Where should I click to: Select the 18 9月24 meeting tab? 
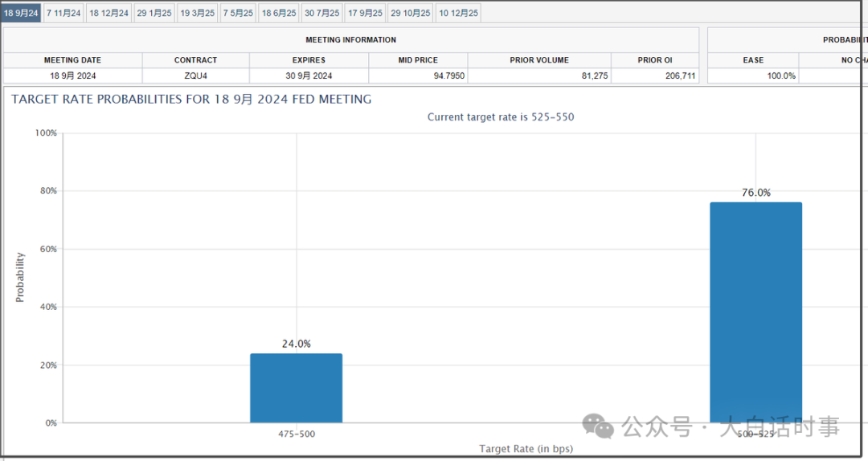click(21, 13)
